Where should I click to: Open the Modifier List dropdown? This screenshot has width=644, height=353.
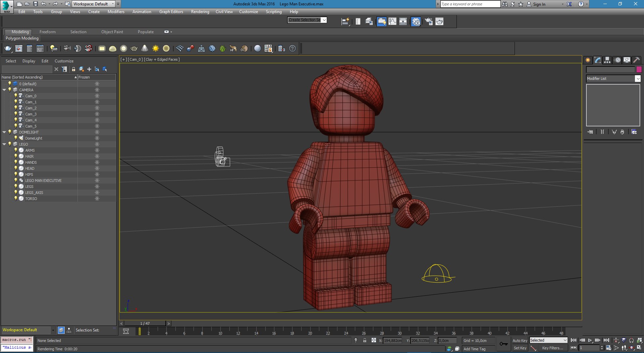(x=638, y=79)
